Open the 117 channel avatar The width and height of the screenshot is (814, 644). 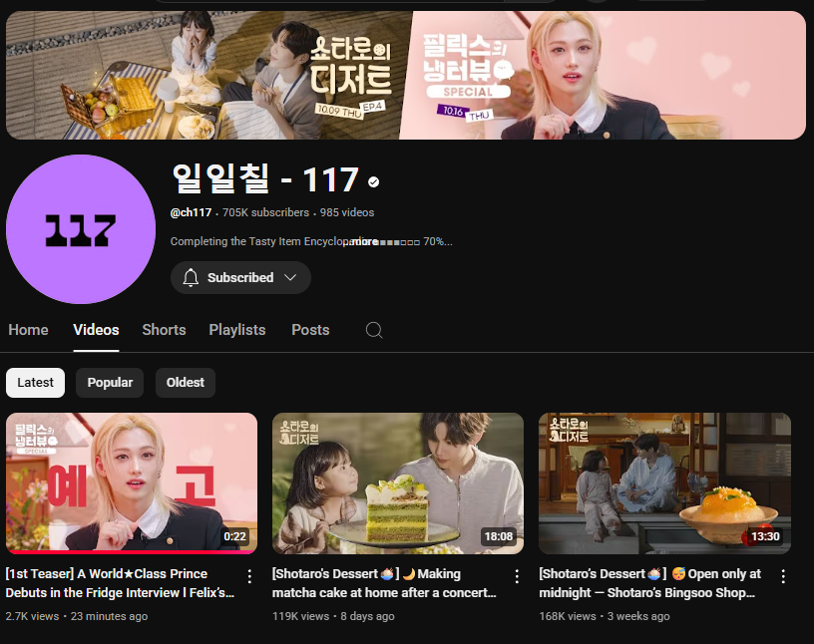81,229
